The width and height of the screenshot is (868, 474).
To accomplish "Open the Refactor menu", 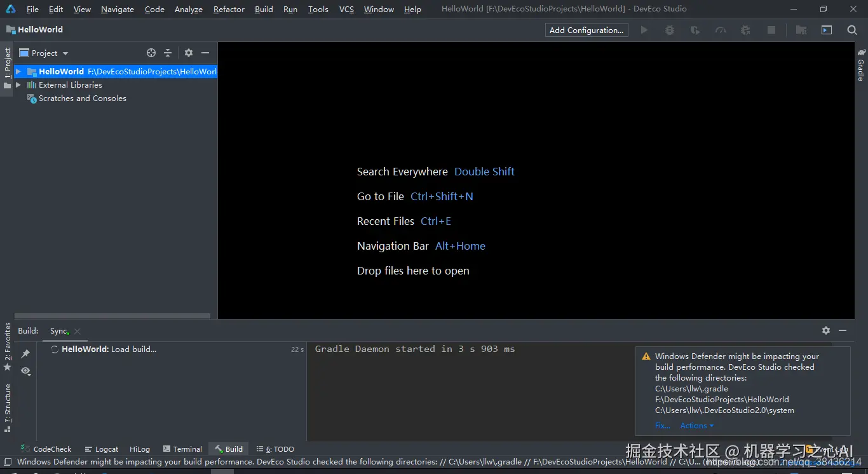I will point(229,10).
